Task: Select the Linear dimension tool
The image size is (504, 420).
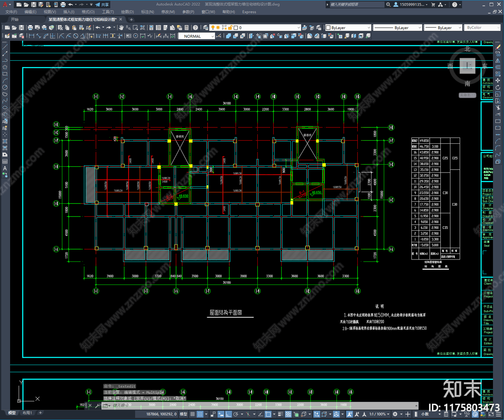Action: coord(31,36)
